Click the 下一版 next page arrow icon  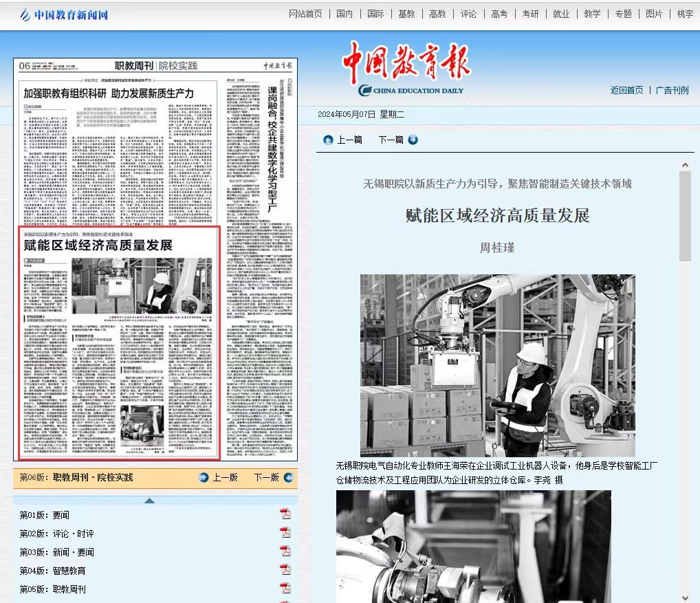pyautogui.click(x=286, y=477)
